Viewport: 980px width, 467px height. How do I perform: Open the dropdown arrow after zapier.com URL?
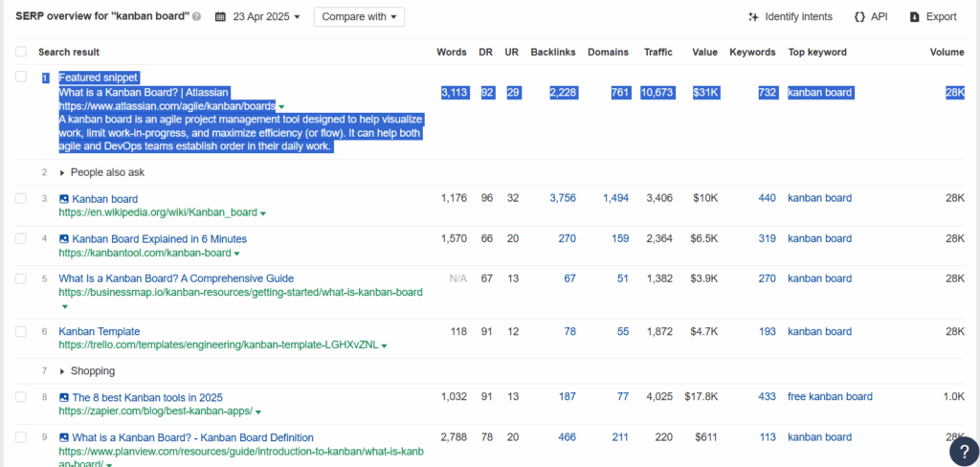[x=258, y=412]
